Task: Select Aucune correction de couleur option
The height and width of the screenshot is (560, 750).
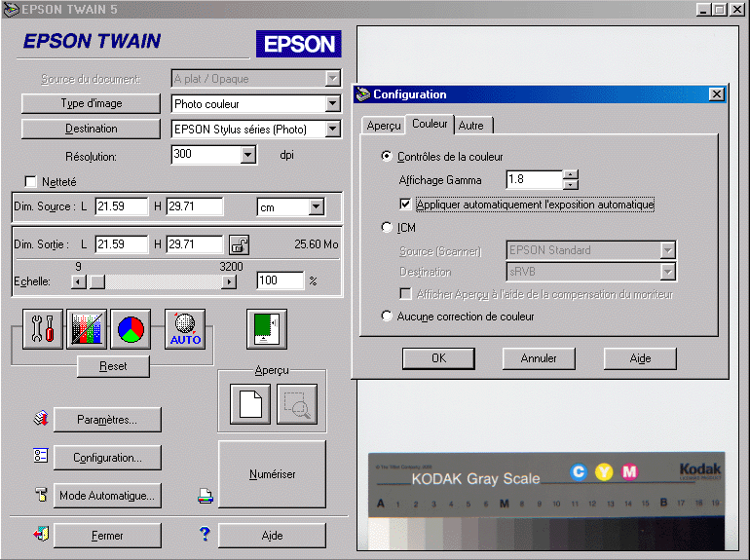Action: [387, 316]
